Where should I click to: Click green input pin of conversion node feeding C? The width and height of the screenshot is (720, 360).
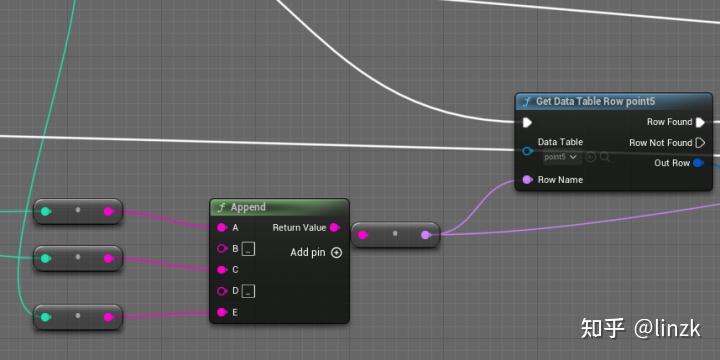[x=45, y=259]
